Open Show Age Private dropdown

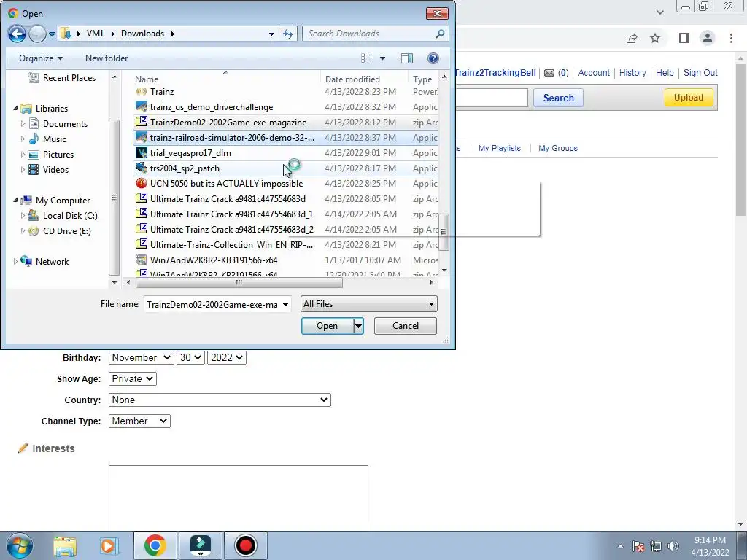(x=133, y=379)
